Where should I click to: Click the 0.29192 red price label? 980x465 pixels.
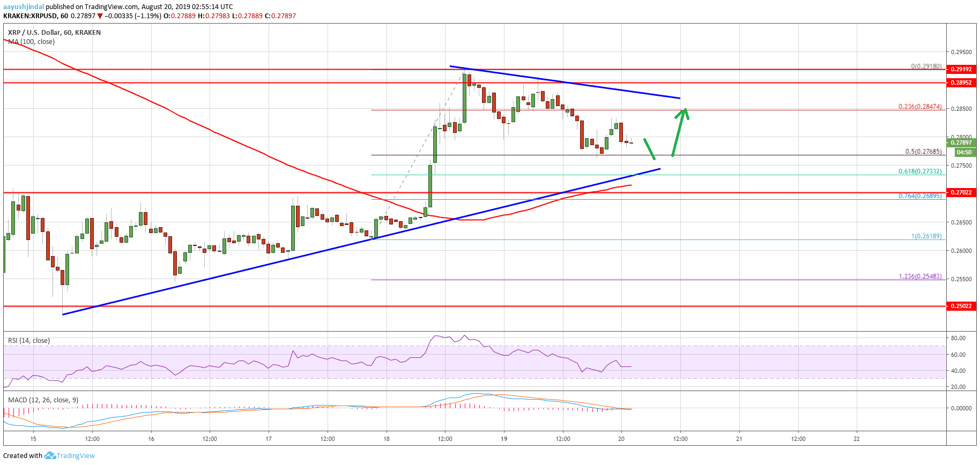coord(961,69)
